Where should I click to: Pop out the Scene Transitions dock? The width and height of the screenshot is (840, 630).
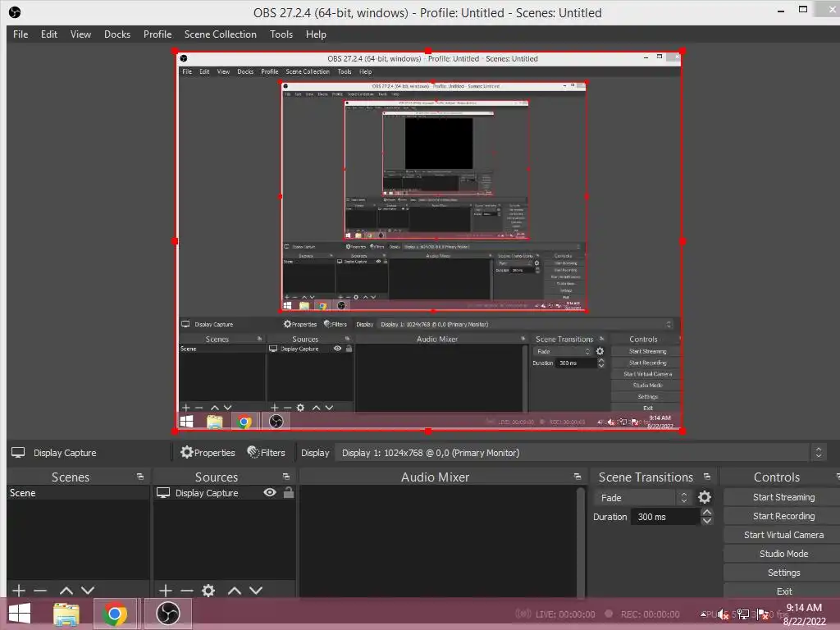[707, 477]
